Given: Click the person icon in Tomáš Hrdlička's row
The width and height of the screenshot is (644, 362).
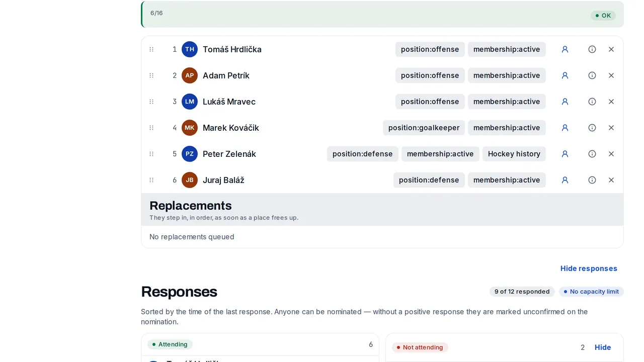Looking at the screenshot, I should point(565,49).
